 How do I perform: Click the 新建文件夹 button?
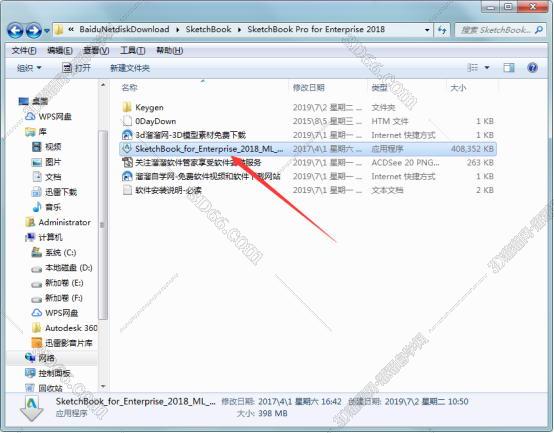(x=130, y=68)
